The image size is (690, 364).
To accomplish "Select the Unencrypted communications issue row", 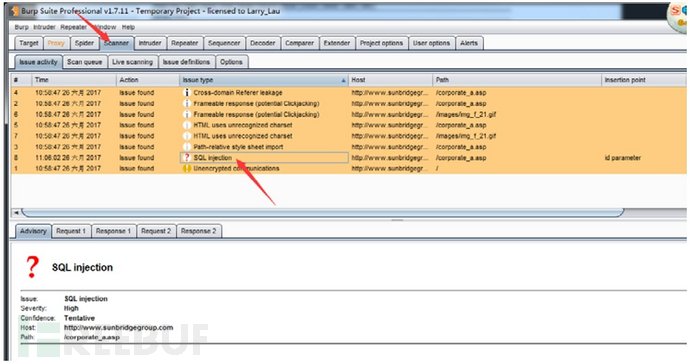I will point(349,169).
